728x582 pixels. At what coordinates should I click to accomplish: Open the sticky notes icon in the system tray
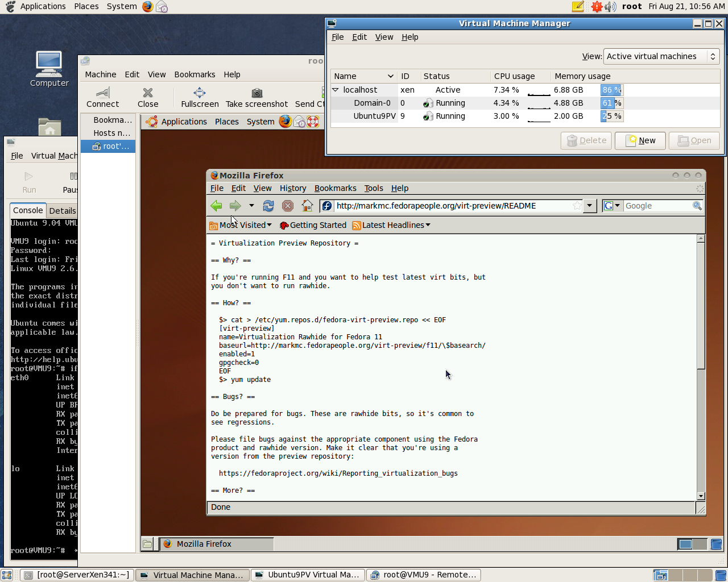[x=578, y=6]
